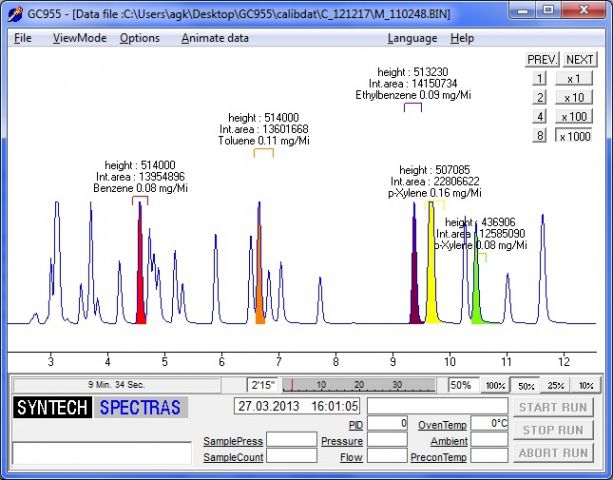Click the OvenTemp value field

[489, 423]
